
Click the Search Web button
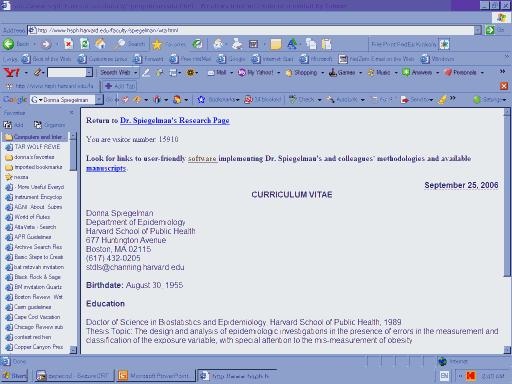pyautogui.click(x=115, y=72)
